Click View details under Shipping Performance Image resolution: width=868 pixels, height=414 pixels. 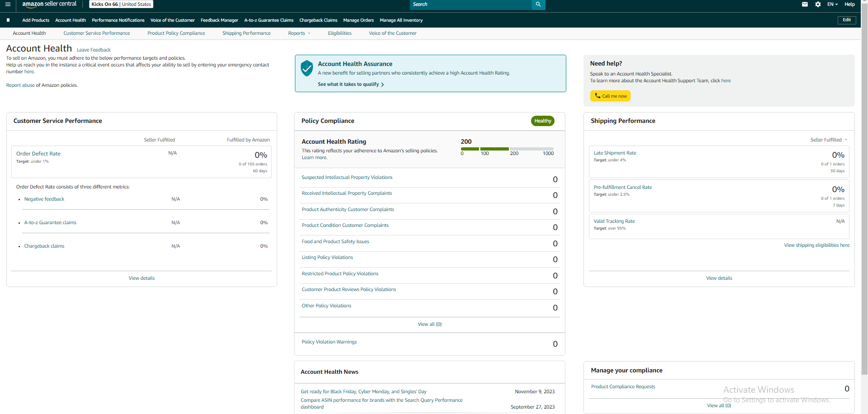tap(719, 278)
